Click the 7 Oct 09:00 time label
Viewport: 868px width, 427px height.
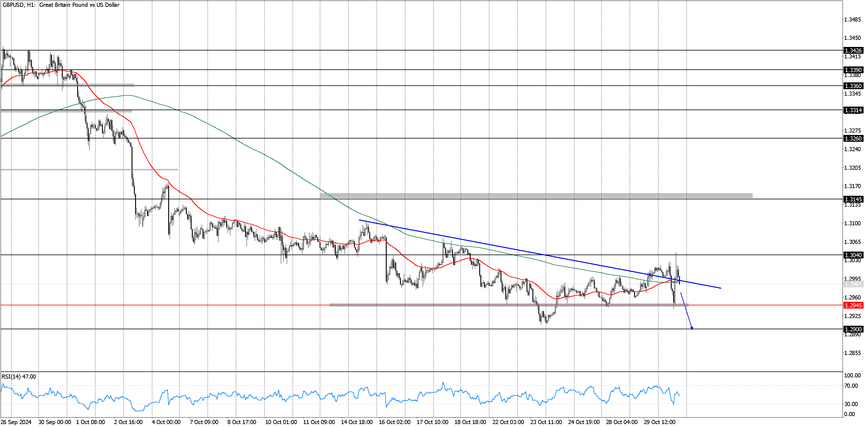point(204,422)
